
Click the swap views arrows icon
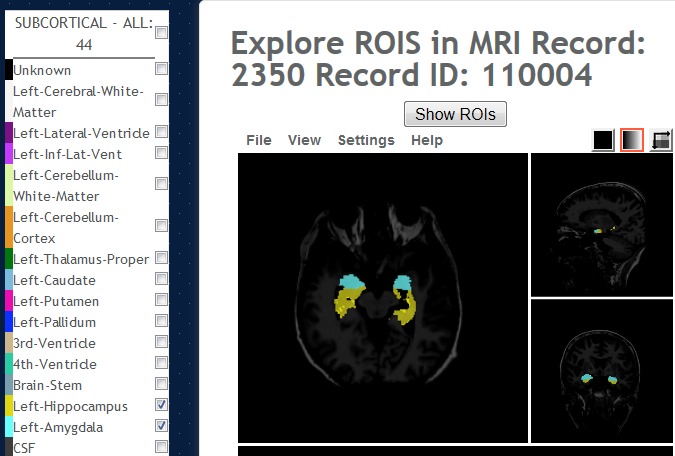tap(661, 140)
